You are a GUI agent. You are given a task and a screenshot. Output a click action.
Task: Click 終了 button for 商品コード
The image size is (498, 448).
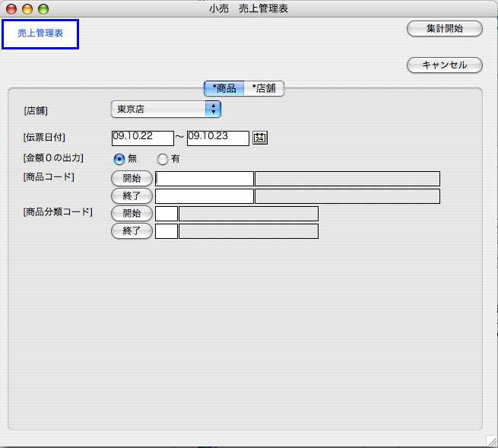(x=132, y=195)
